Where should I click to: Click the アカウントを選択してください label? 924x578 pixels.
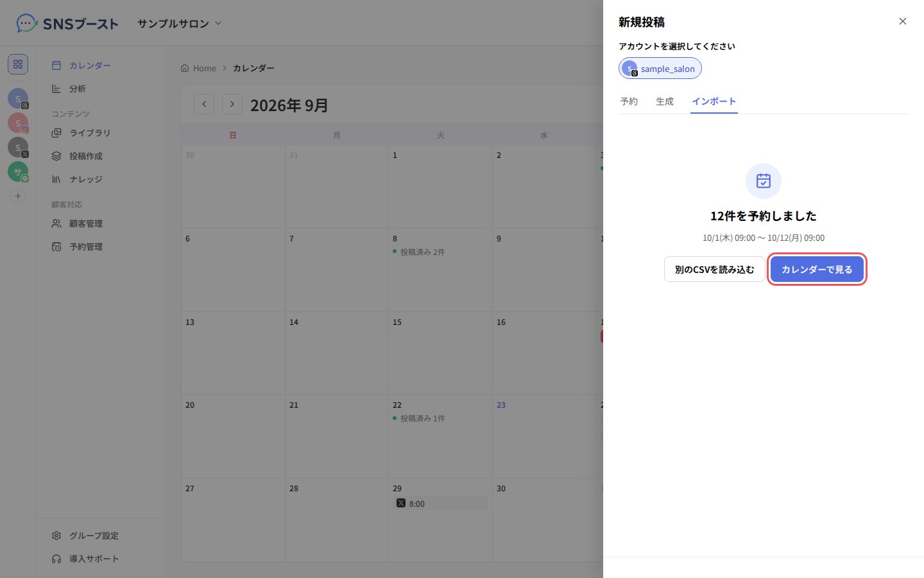[677, 46]
